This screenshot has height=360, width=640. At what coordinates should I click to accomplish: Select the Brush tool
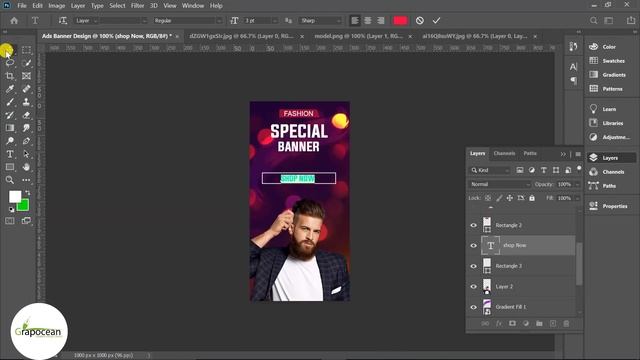pos(10,102)
